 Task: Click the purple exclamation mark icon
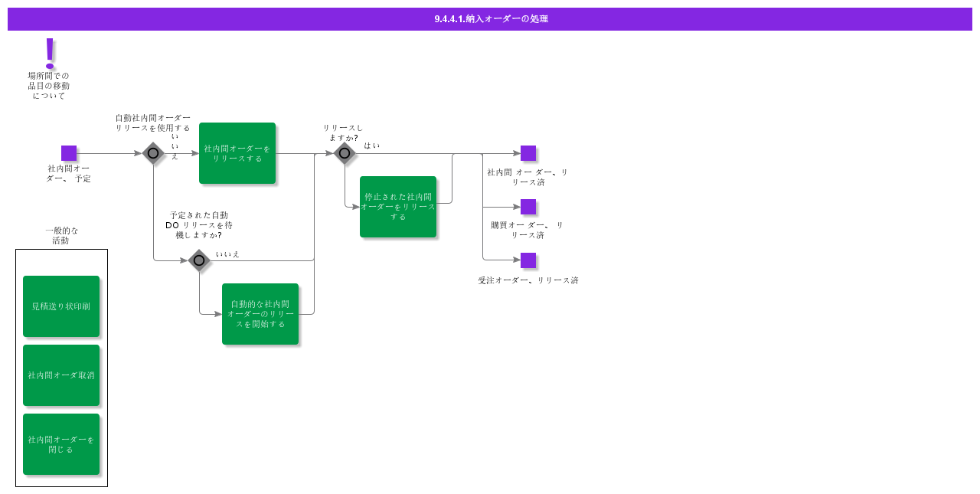pyautogui.click(x=51, y=53)
